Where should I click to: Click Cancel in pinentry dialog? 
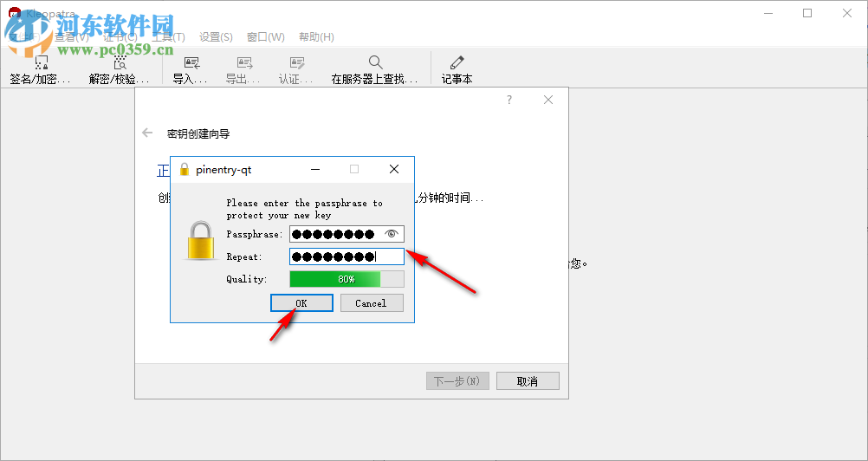(372, 303)
